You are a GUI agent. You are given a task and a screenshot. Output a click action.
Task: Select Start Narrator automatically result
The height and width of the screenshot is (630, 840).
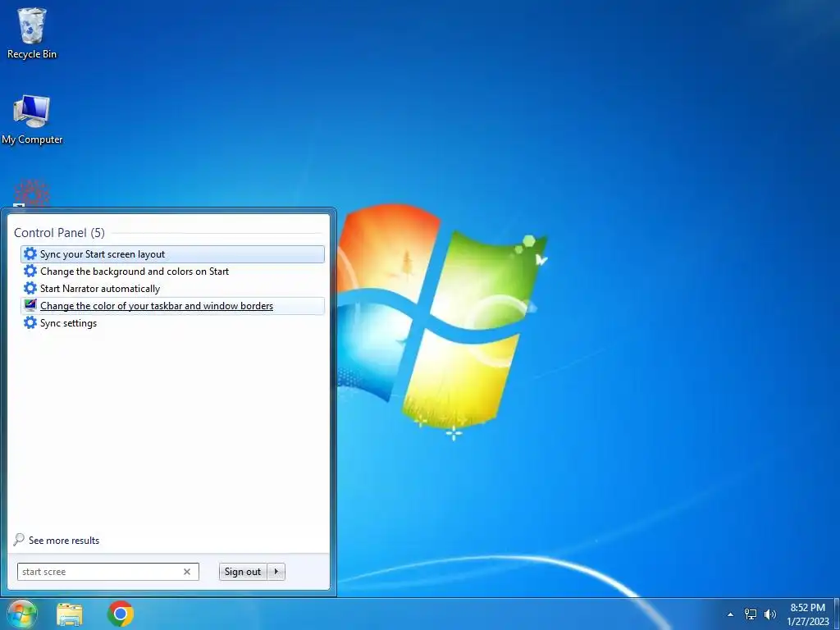172,288
